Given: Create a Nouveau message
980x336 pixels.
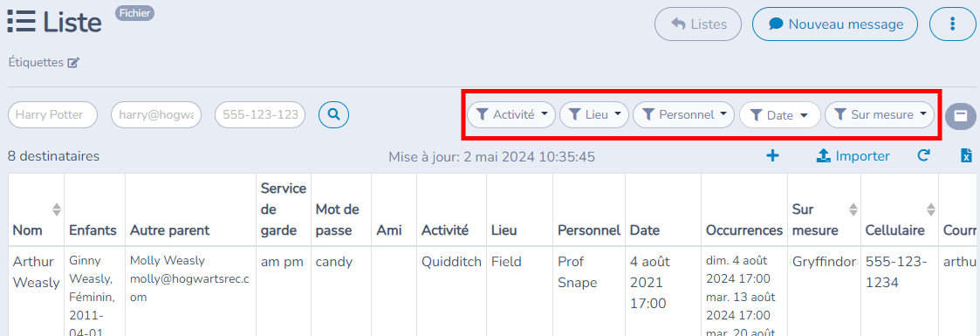Looking at the screenshot, I should [835, 24].
